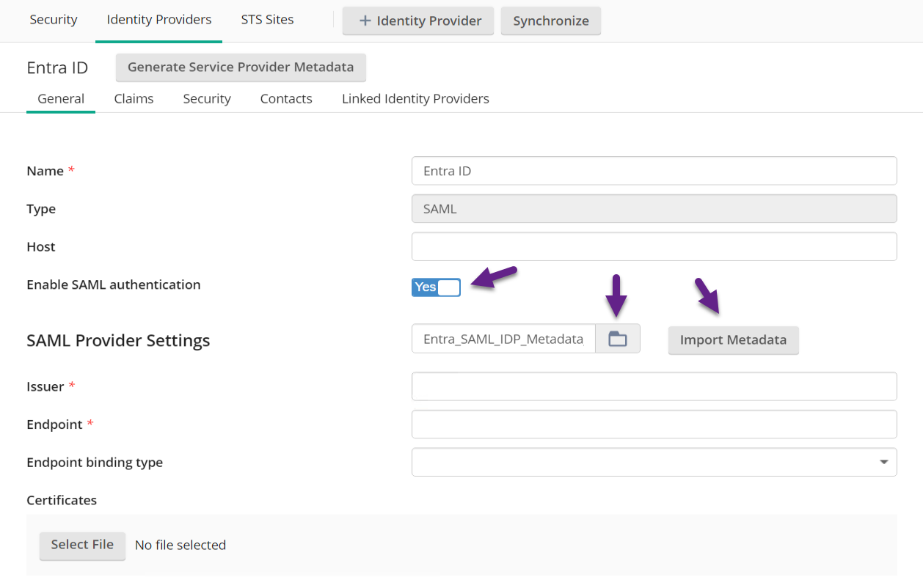
Task: Focus the Name input field
Action: click(654, 171)
